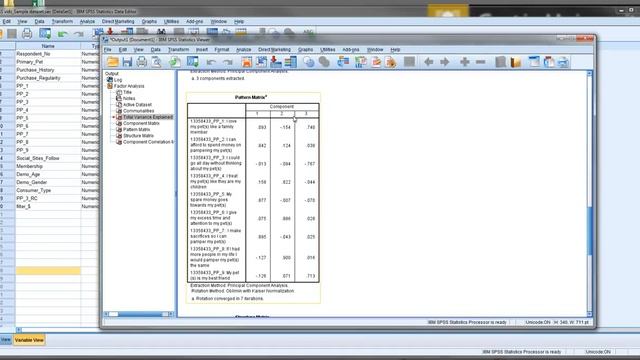Viewport: 640px width, 360px height.
Task: Promote outline item with left arrow
Action: point(428,62)
